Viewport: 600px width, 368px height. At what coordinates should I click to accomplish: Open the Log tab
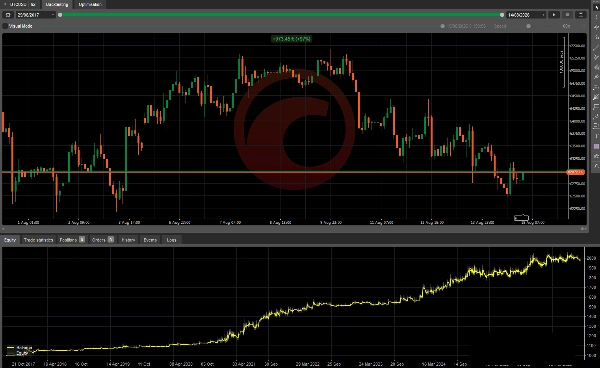[x=171, y=240]
